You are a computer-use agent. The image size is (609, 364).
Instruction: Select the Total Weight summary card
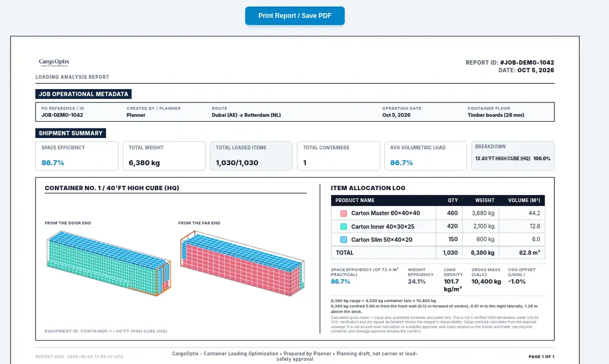(x=164, y=156)
